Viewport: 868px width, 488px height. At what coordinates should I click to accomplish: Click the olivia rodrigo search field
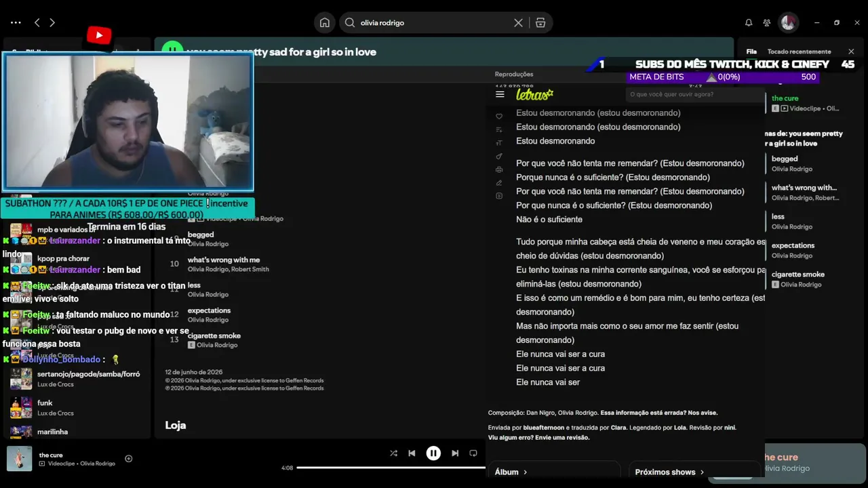click(x=434, y=22)
